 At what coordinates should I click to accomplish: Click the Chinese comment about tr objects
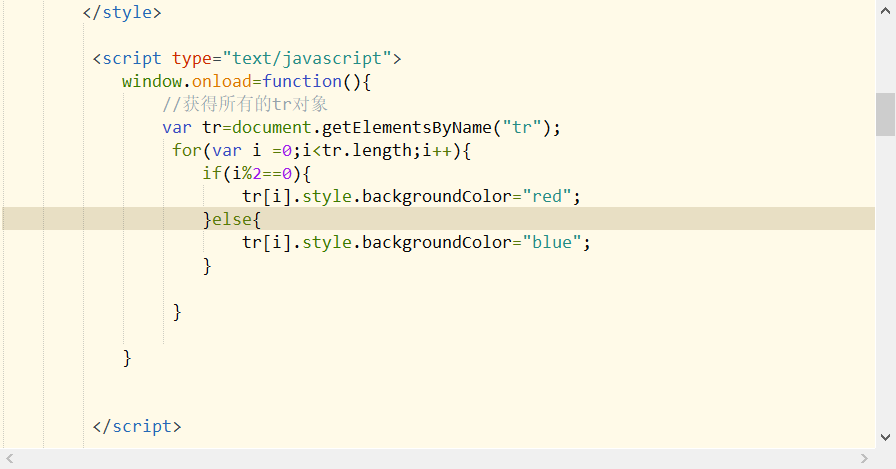pyautogui.click(x=245, y=104)
